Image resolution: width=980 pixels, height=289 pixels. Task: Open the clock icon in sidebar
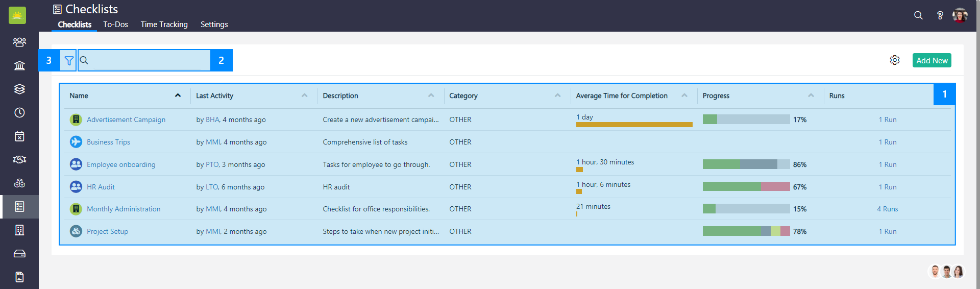(19, 112)
